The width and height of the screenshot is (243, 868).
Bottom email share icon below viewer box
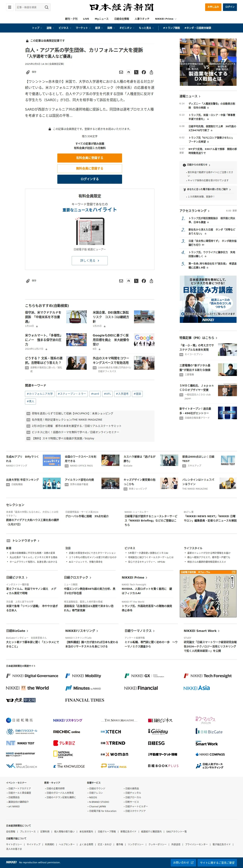pyautogui.click(x=121, y=281)
